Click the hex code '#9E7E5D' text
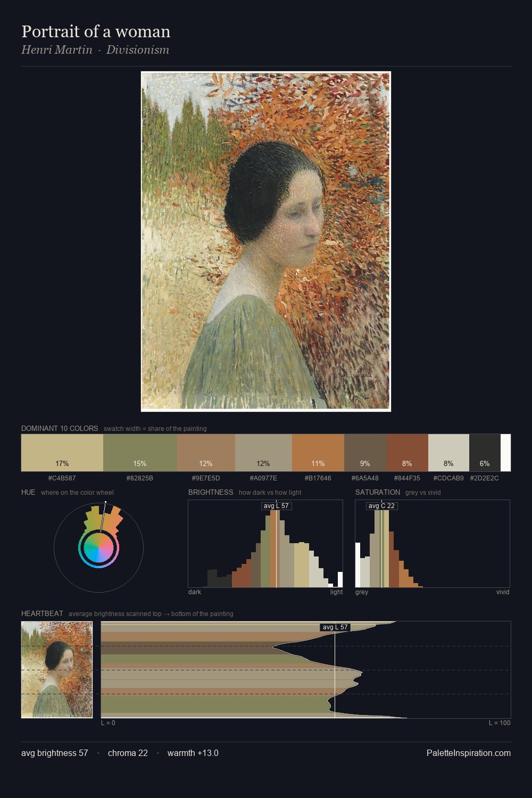532x798 pixels. (206, 478)
